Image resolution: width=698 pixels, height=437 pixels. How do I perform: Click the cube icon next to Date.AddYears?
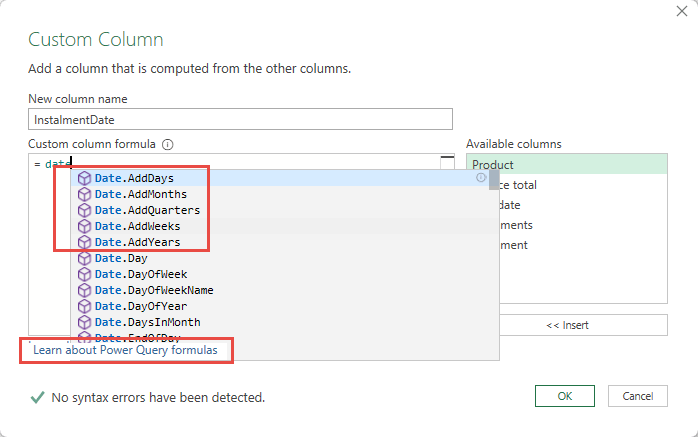click(84, 242)
